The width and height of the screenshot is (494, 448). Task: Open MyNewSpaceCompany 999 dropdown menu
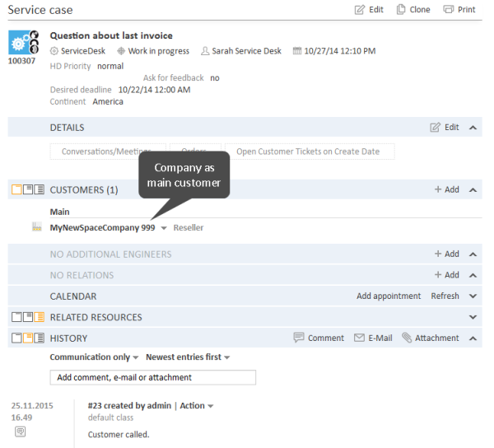(164, 228)
